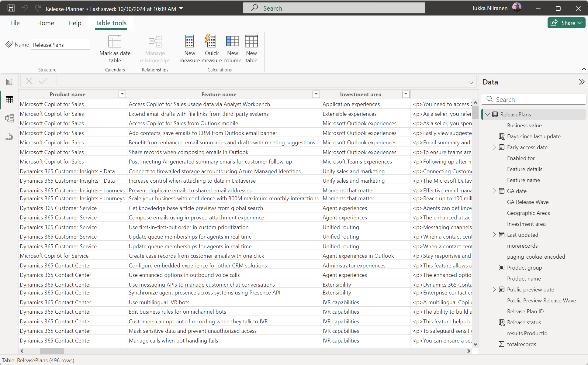Select cell 'Agent experiences in Outlook'
The height and width of the screenshot is (365, 588).
pyautogui.click(x=366, y=256)
